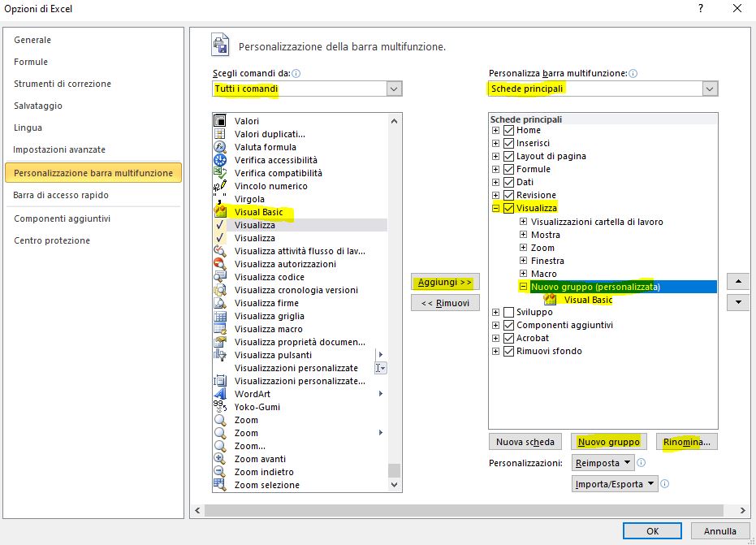
Task: Expand the Macro group node
Action: pos(523,274)
